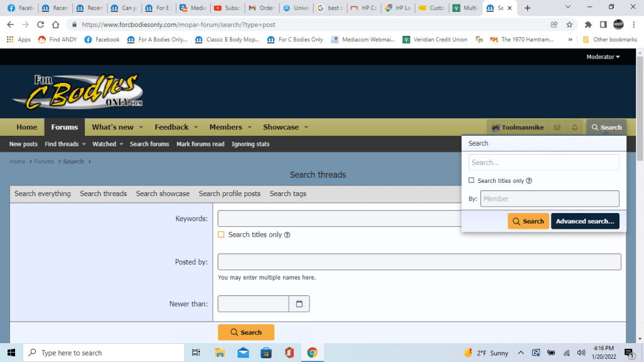Switch to the Search showcase tab

[162, 194]
